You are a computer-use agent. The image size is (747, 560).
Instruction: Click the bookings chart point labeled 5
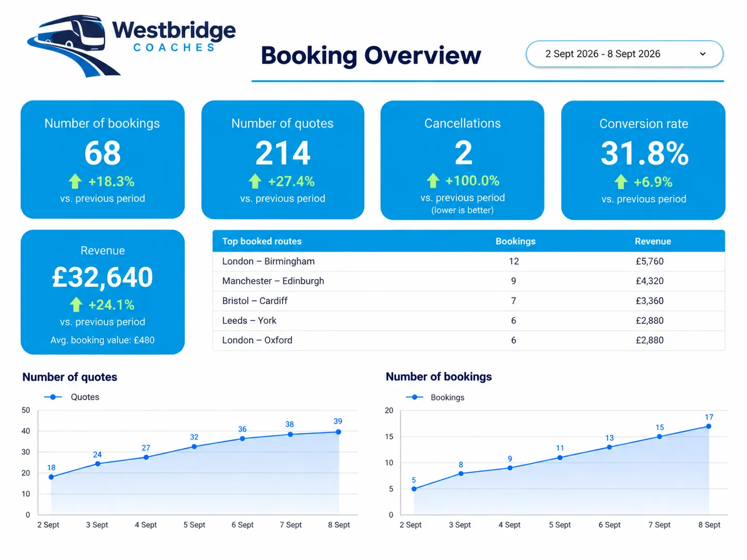click(414, 489)
